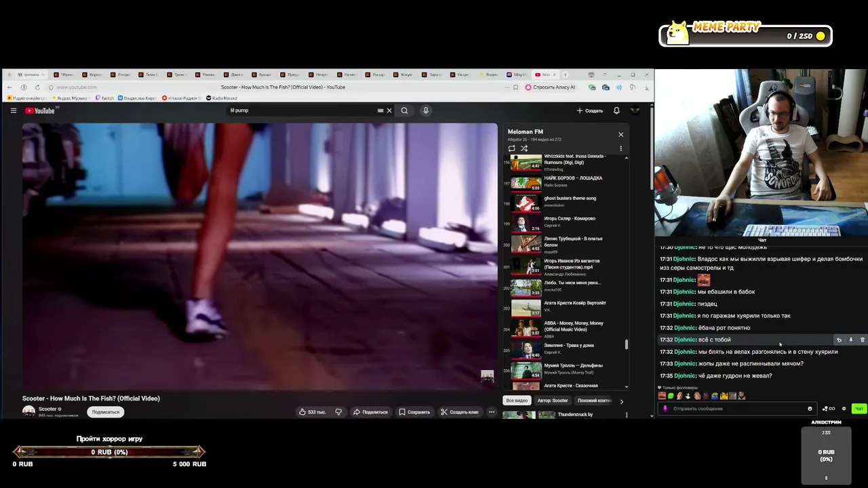Open the Twitch bookmark
This screenshot has height=488, width=868.
(x=105, y=98)
